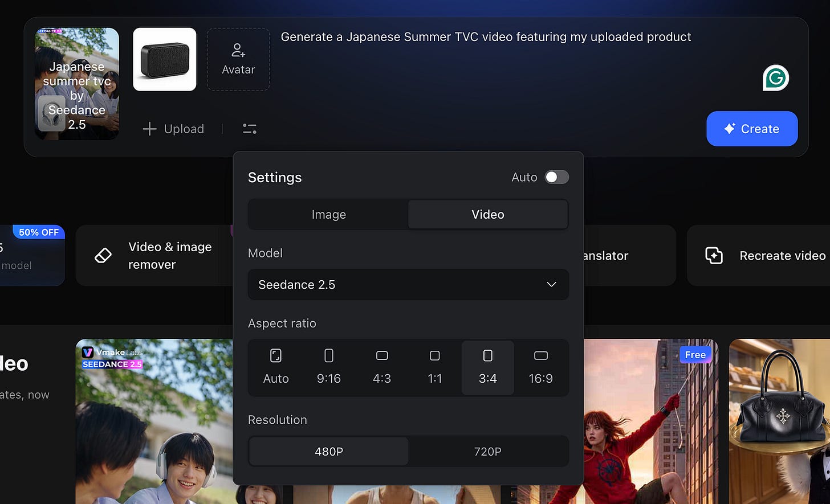
Task: Click the Settings panel heading
Action: pos(275,177)
